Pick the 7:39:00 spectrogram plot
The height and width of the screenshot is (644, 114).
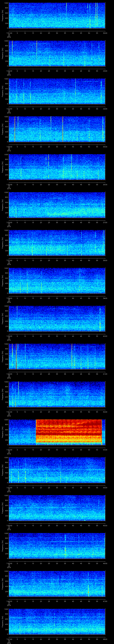pyautogui.click(x=57, y=318)
